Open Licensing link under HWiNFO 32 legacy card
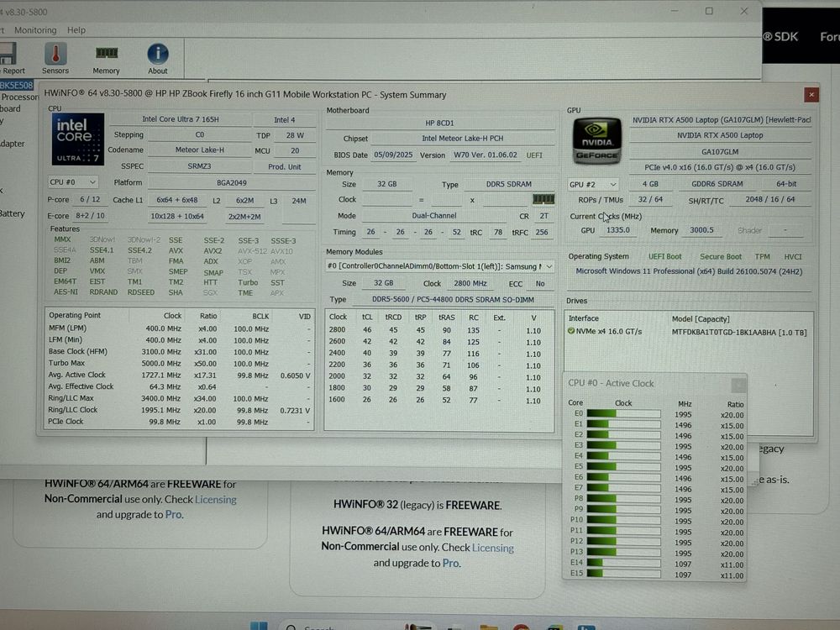The height and width of the screenshot is (630, 840). tap(492, 548)
